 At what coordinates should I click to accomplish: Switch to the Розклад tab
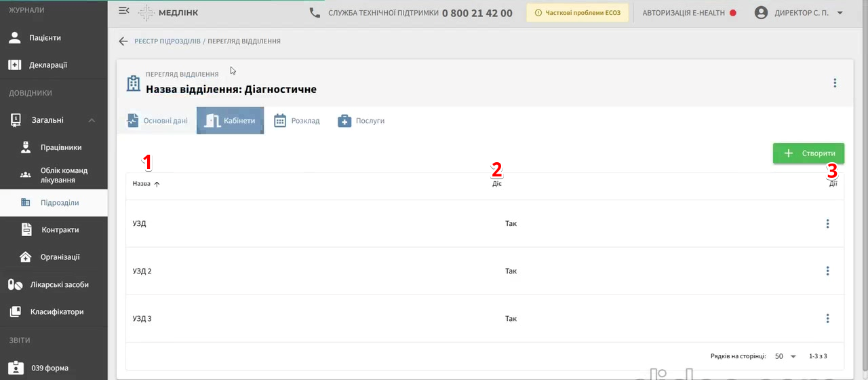296,121
